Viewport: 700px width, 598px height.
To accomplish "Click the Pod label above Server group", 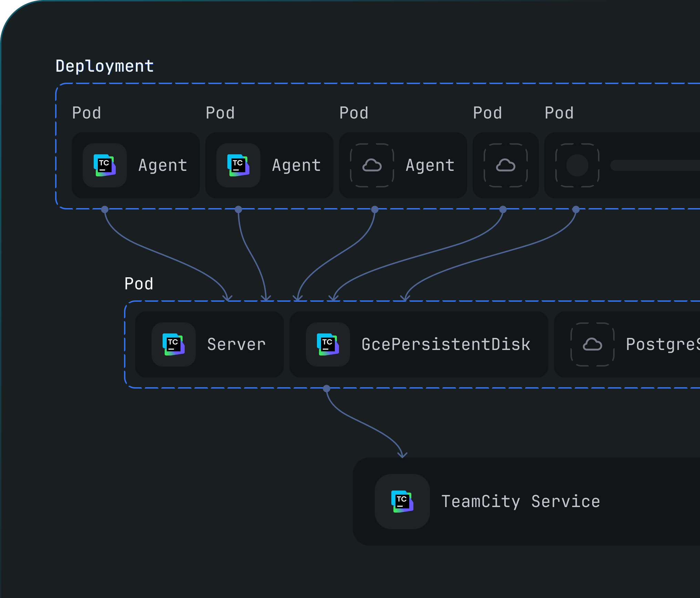I will 139,284.
